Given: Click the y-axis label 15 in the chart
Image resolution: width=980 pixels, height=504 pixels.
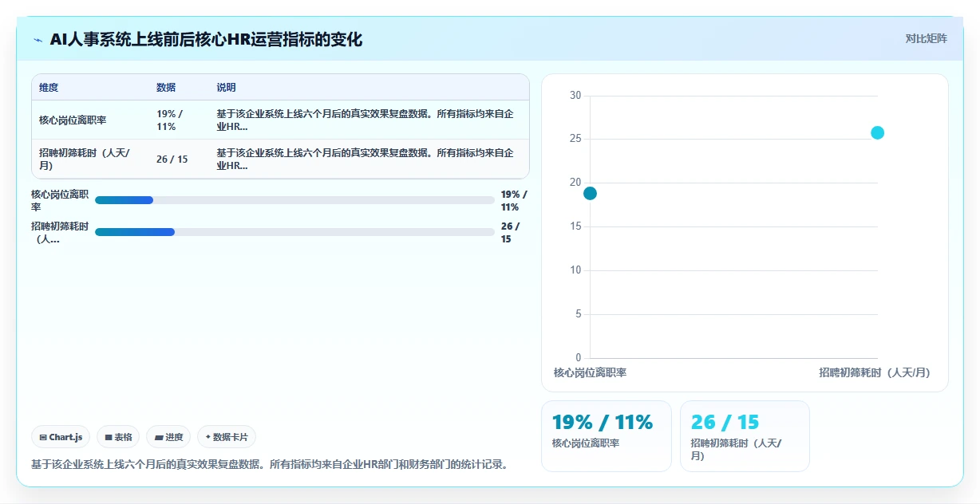Looking at the screenshot, I should [575, 226].
